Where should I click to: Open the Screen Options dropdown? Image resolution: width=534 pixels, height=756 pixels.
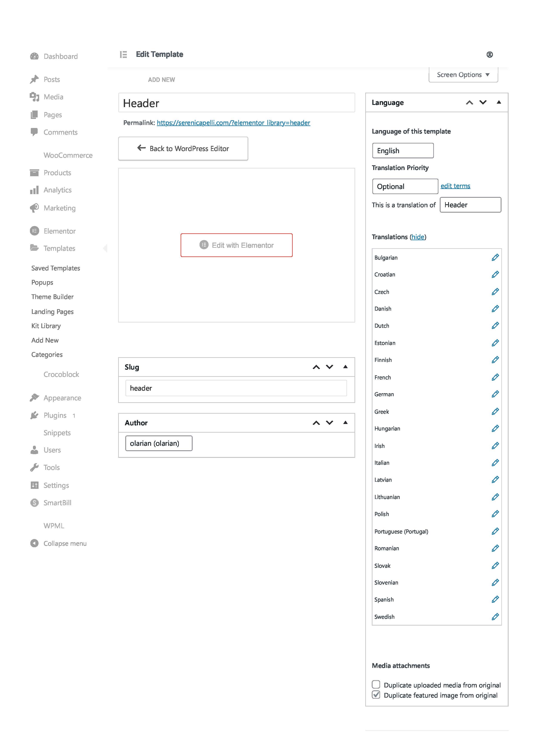click(x=463, y=75)
